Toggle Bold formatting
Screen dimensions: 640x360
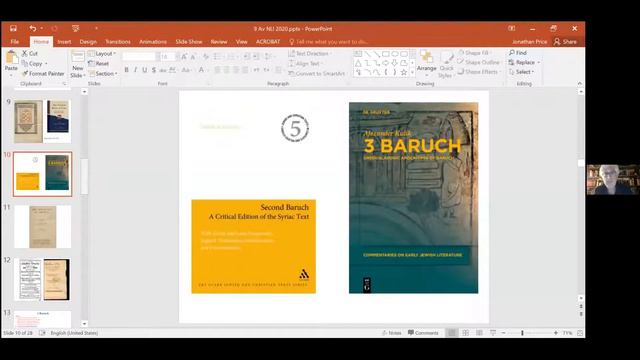[127, 70]
